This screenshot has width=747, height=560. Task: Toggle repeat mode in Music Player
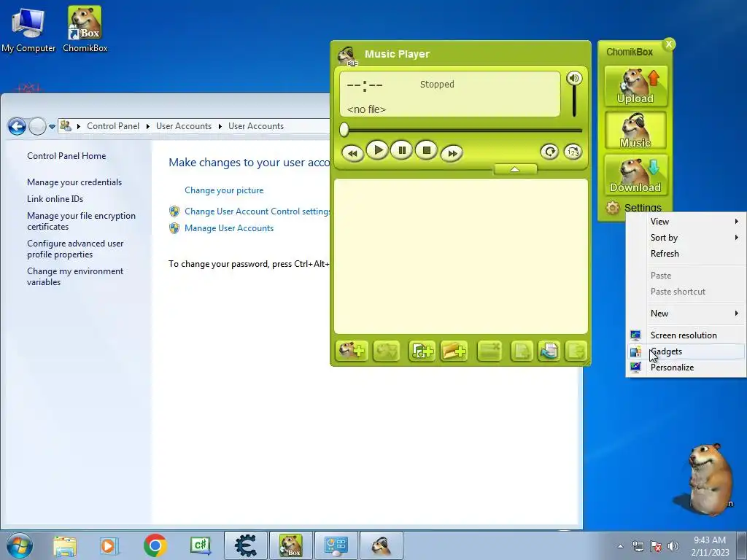point(549,152)
